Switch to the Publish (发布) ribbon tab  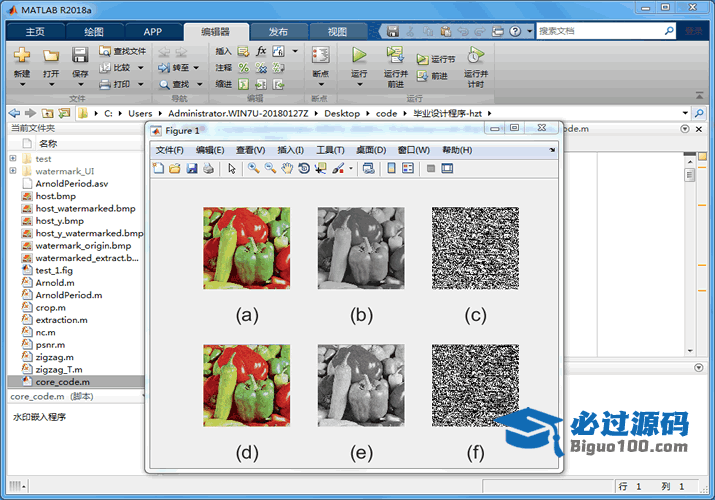pos(278,31)
